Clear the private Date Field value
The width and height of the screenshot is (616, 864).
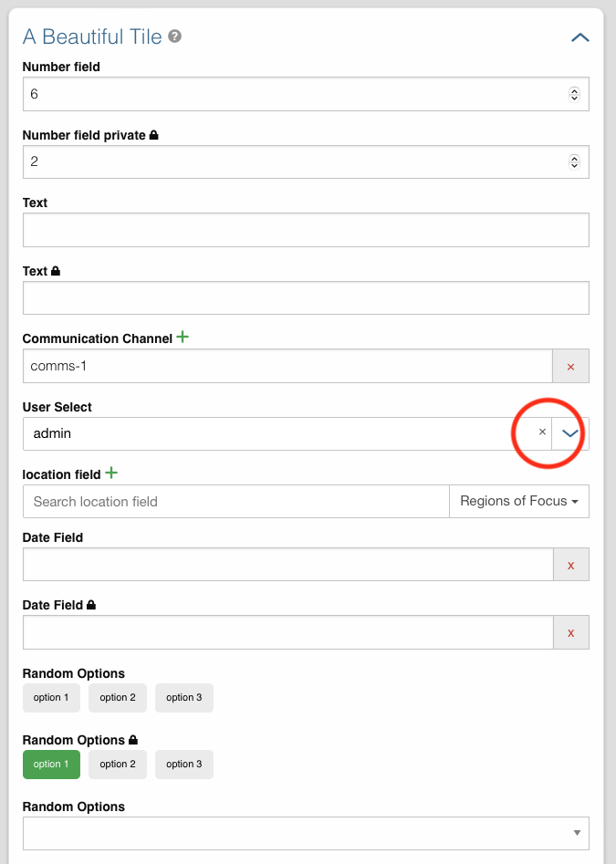pyautogui.click(x=570, y=632)
